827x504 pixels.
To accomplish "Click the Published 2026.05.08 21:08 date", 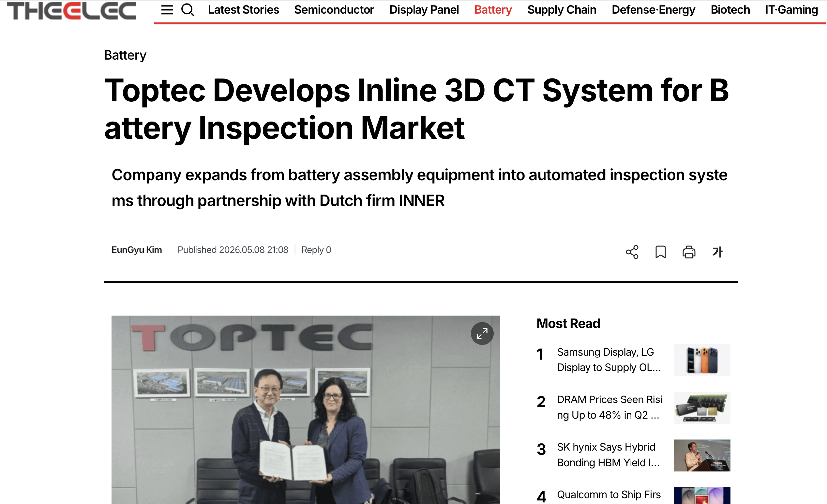I will pyautogui.click(x=233, y=250).
